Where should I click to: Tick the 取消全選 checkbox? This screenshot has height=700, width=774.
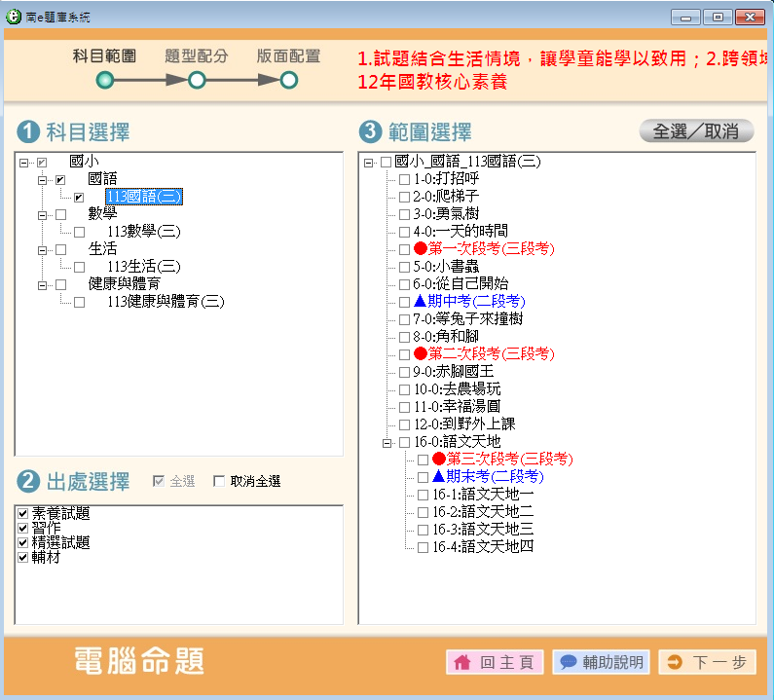pyautogui.click(x=219, y=481)
